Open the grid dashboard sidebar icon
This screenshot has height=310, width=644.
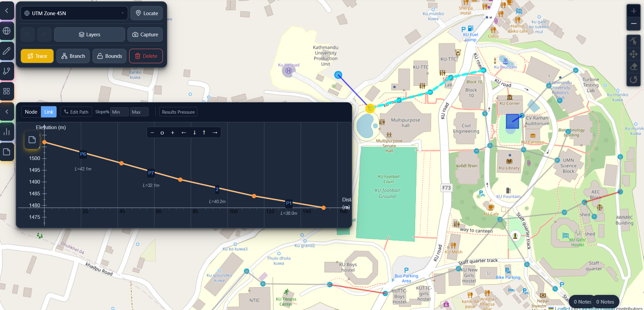pyautogui.click(x=7, y=91)
